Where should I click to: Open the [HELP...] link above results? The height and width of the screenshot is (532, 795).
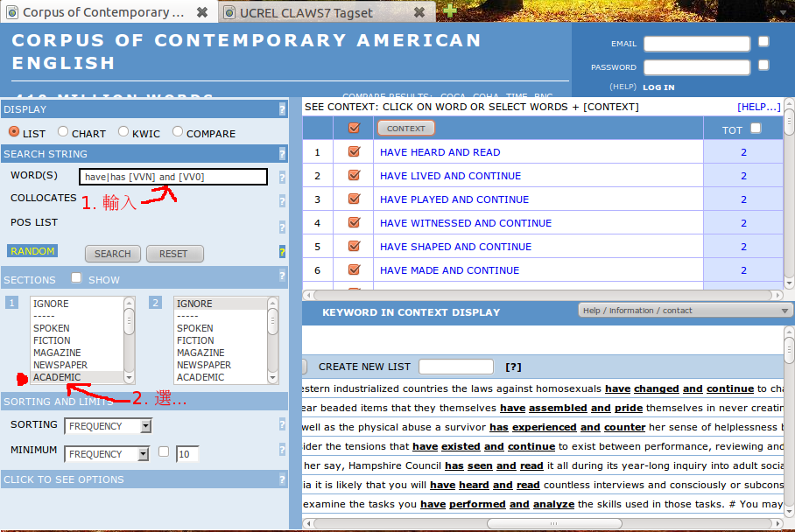[x=758, y=107]
